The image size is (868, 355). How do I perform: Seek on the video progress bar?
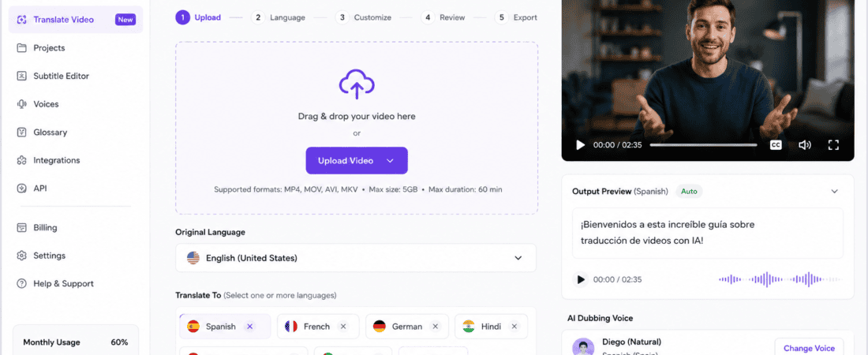pos(703,145)
